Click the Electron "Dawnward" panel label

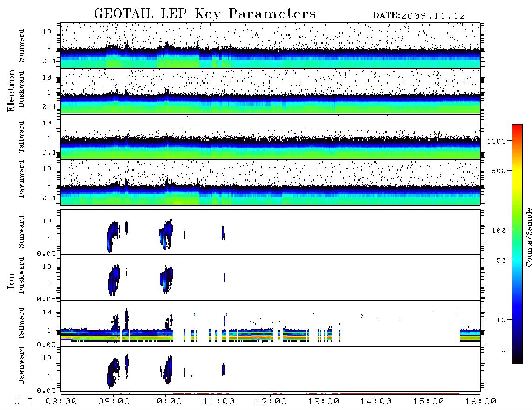21,179
